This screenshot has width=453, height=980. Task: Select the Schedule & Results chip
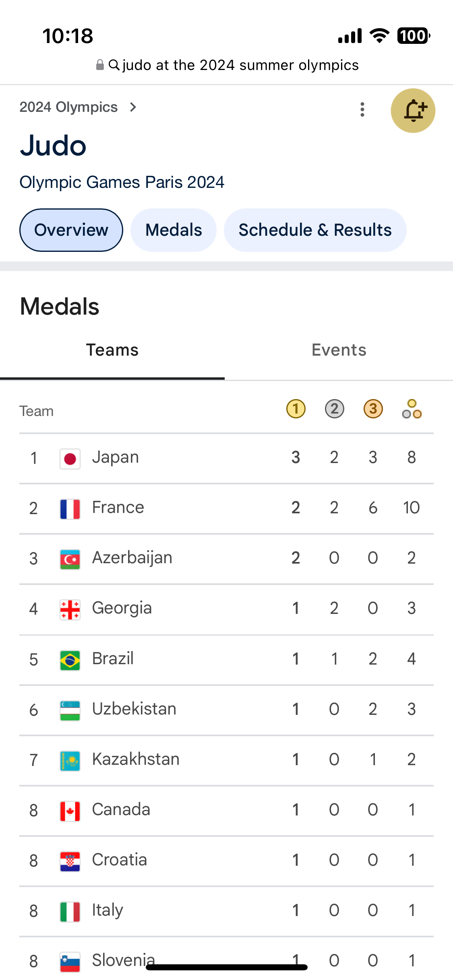tap(315, 230)
